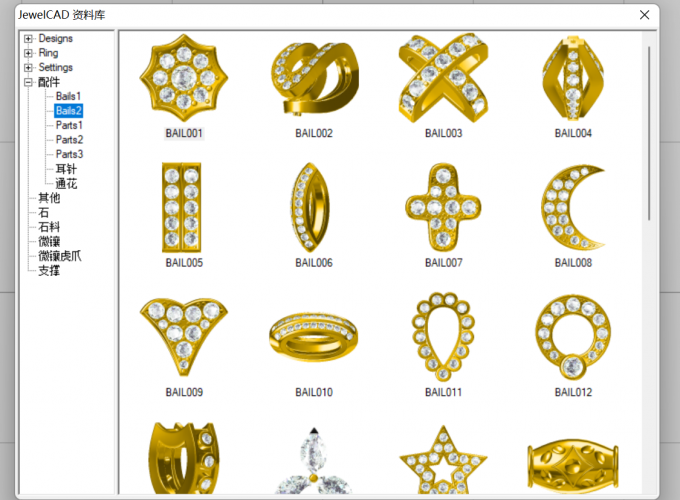
Task: Open the Bails1 library folder
Action: (68, 96)
